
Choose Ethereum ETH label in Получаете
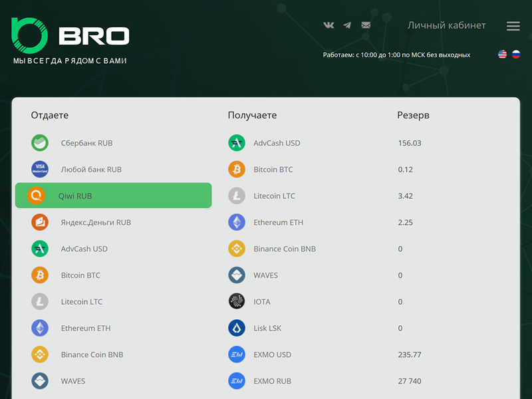(279, 223)
